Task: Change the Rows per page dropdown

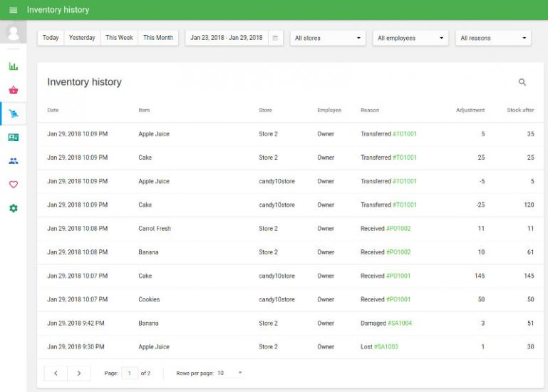Action: coord(230,373)
